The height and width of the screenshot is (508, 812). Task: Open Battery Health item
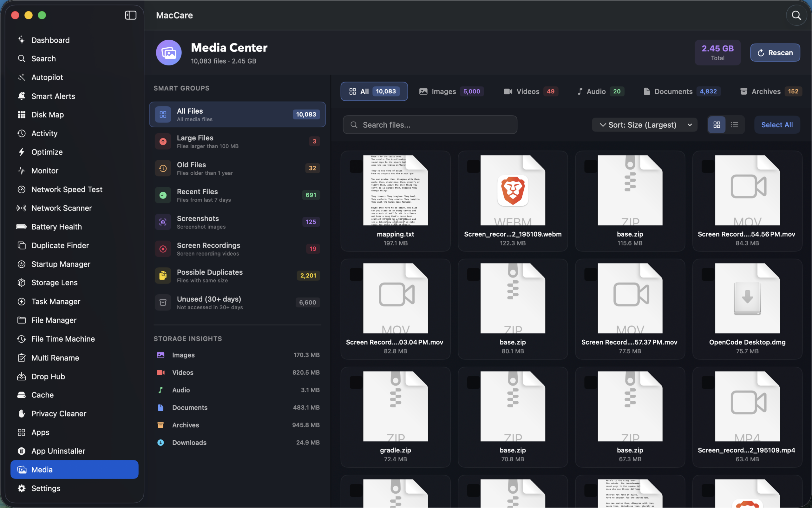[x=74, y=227]
